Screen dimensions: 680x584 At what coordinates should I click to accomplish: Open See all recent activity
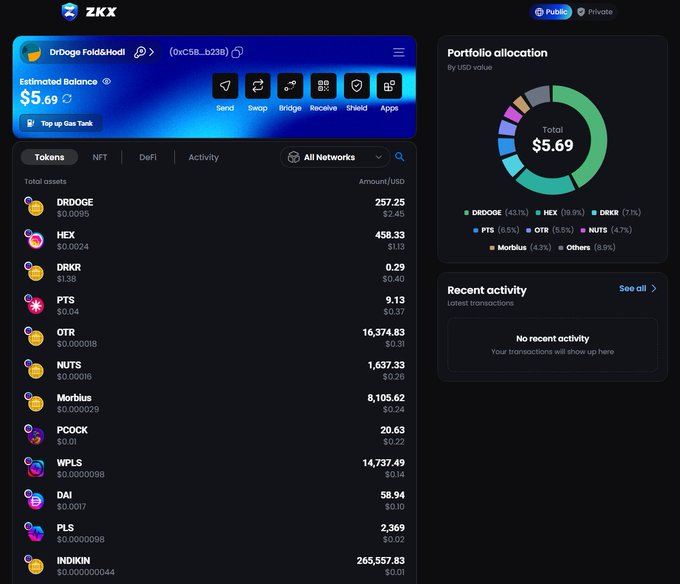point(638,288)
